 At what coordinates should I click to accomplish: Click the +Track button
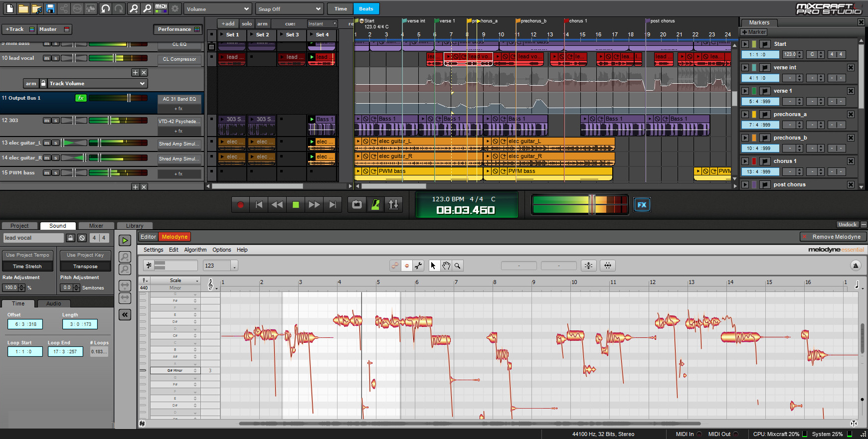(19, 29)
